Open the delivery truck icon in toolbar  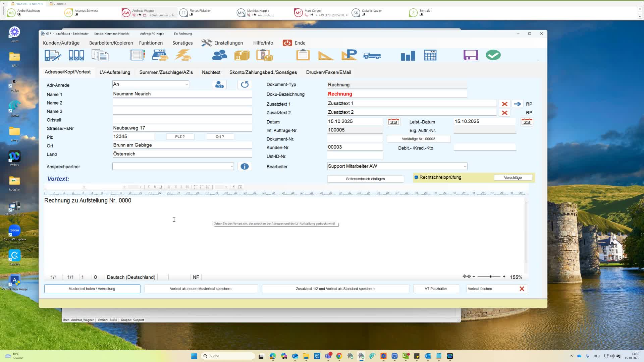[x=372, y=56]
